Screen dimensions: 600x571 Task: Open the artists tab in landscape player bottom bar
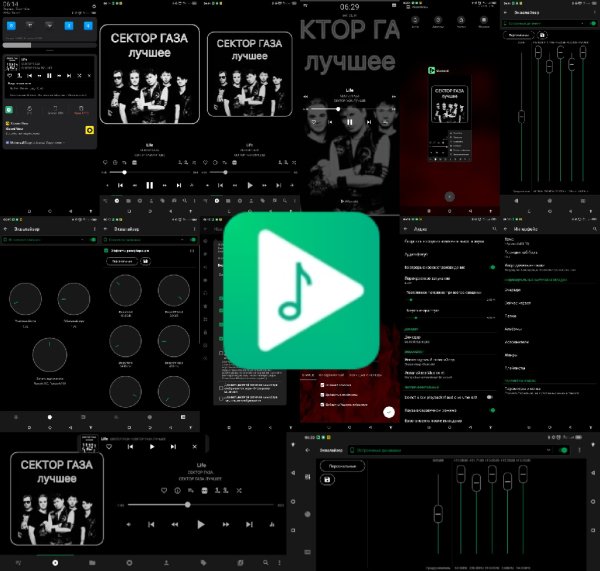166,563
